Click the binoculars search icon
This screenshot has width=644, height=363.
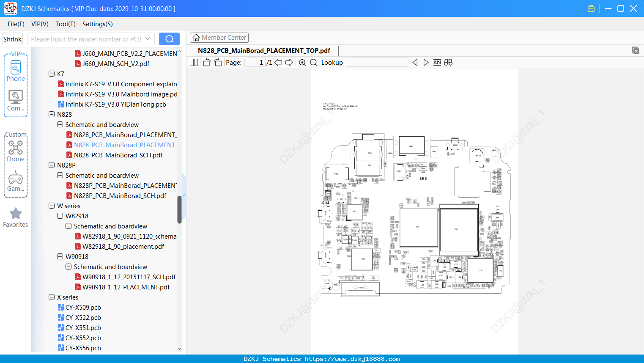pyautogui.click(x=448, y=63)
